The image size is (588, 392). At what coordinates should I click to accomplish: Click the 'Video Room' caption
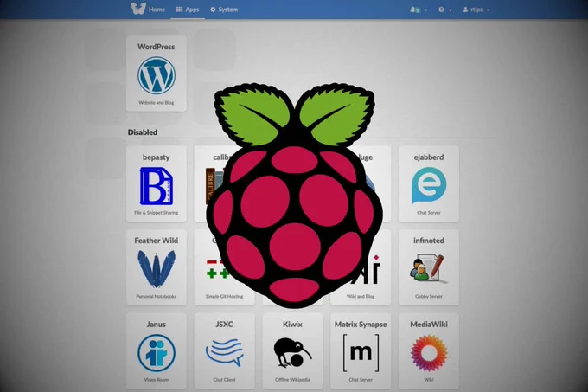tap(156, 380)
